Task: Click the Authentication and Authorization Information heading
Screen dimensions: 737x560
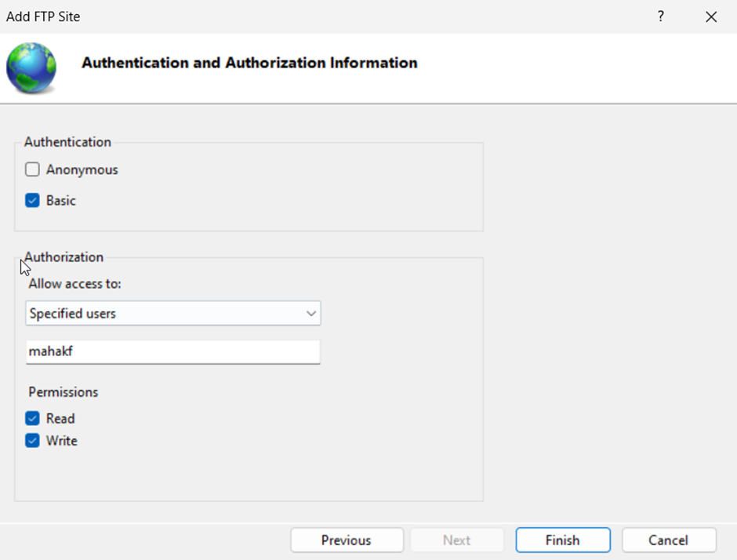Action: [249, 63]
